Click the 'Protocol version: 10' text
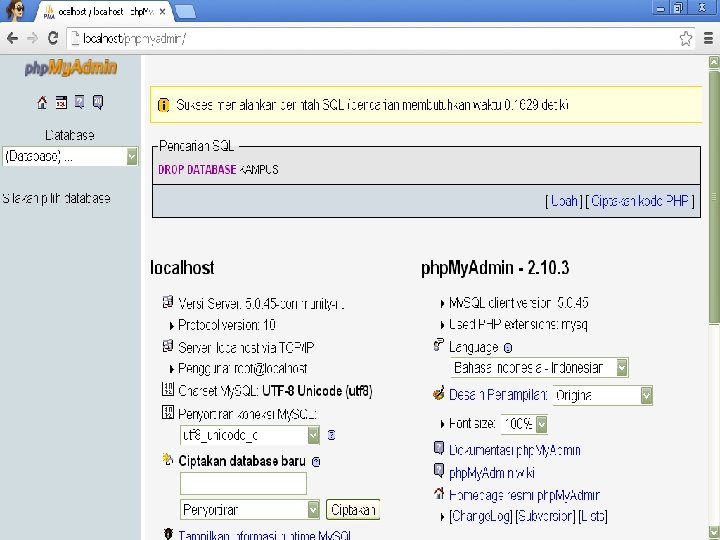The image size is (720, 540). 227,325
